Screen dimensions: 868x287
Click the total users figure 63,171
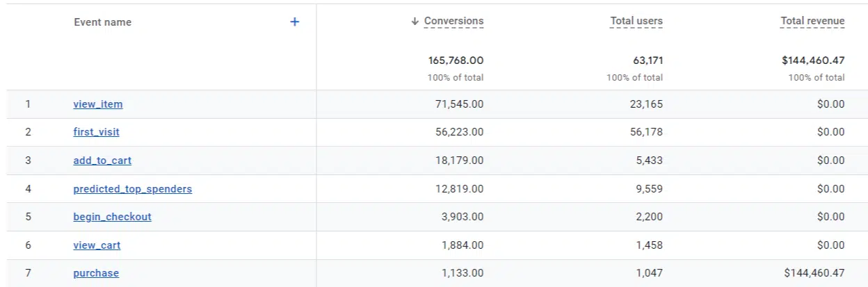(648, 60)
